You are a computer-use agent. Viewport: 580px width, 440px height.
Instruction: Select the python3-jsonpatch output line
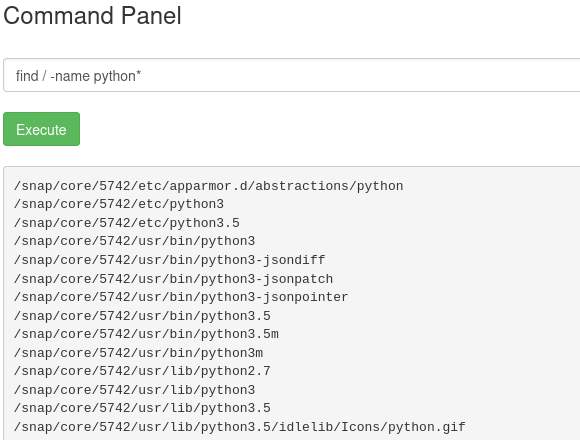[173, 279]
